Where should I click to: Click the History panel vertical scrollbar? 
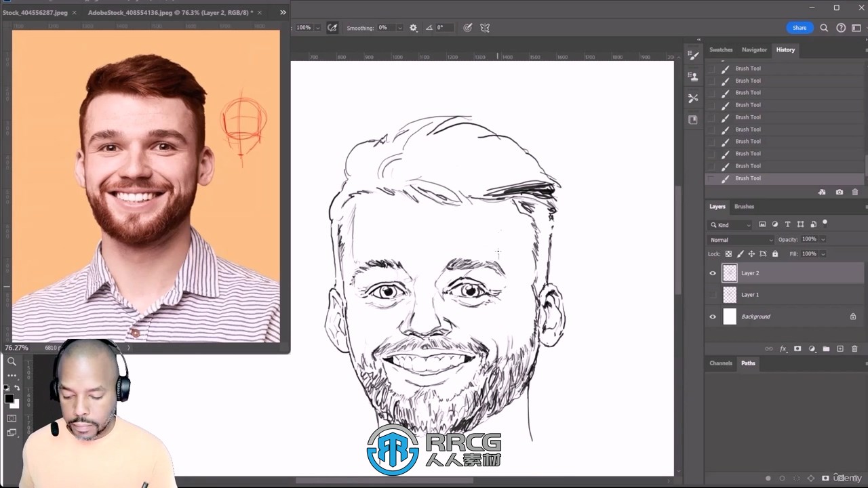tap(865, 165)
